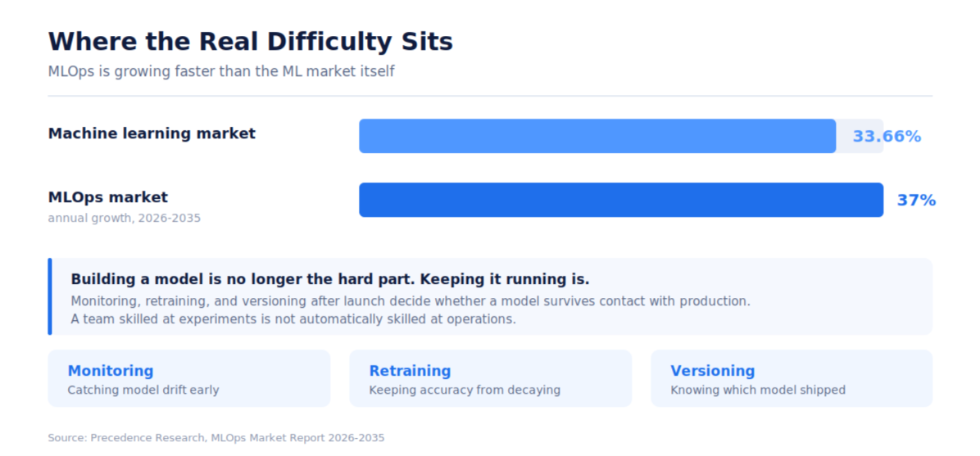Click the Precedence Research source citation
Viewport: 980px width, 456px height.
[216, 438]
